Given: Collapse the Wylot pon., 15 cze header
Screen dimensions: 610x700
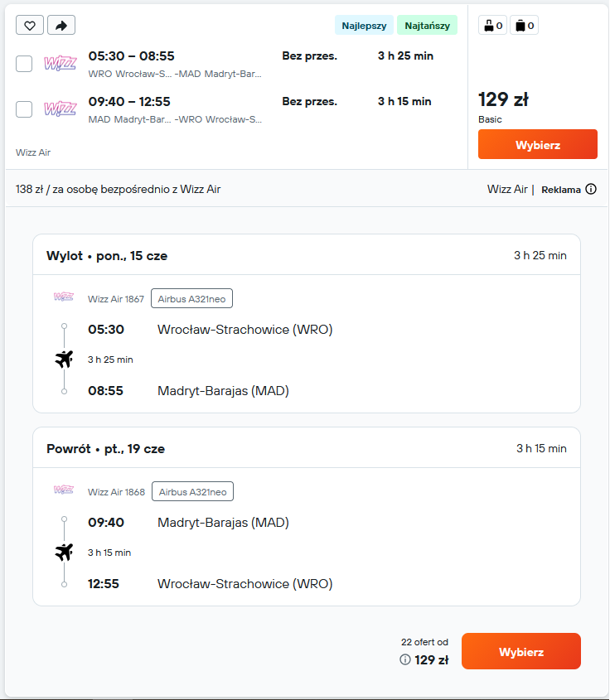Looking at the screenshot, I should [x=307, y=255].
